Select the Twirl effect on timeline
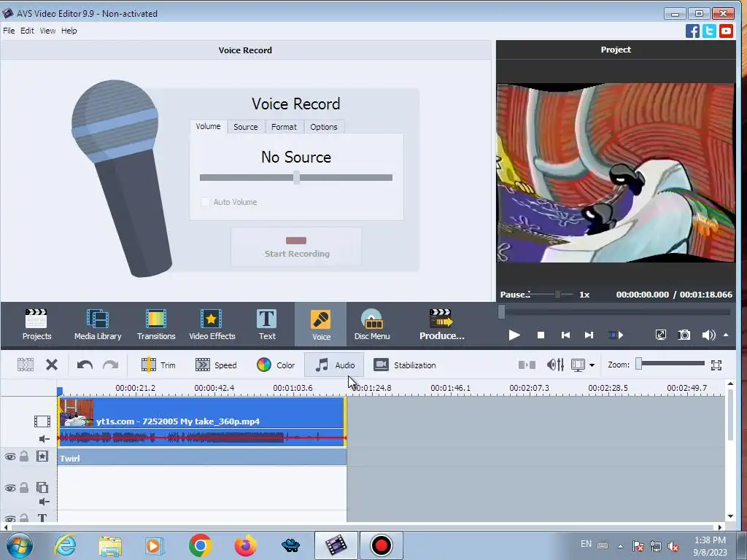Viewport: 747px width, 560px height. [202, 458]
